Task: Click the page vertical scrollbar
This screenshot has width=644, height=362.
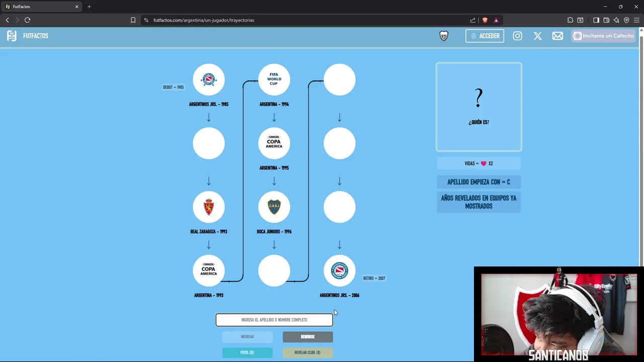Action: pos(641,151)
